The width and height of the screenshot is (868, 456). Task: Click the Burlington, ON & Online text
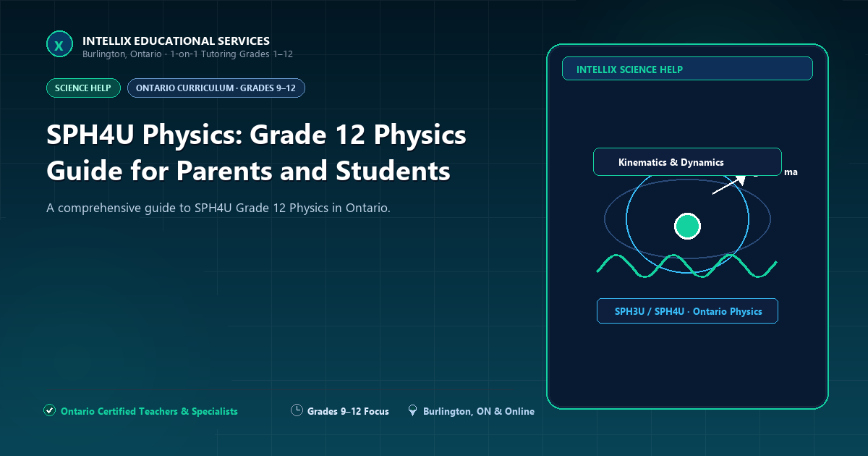point(479,411)
